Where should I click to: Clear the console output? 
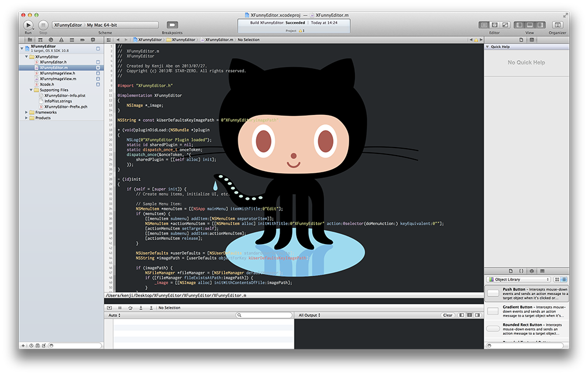448,315
